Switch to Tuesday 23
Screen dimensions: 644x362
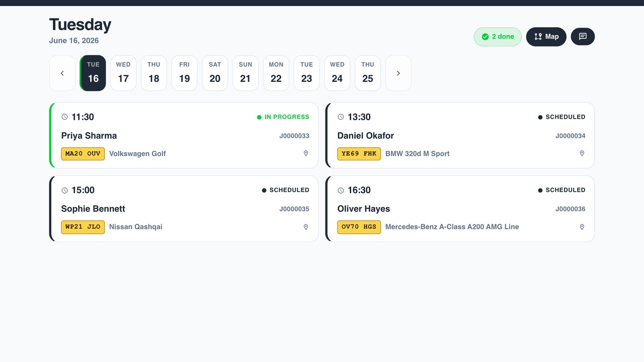pos(306,73)
